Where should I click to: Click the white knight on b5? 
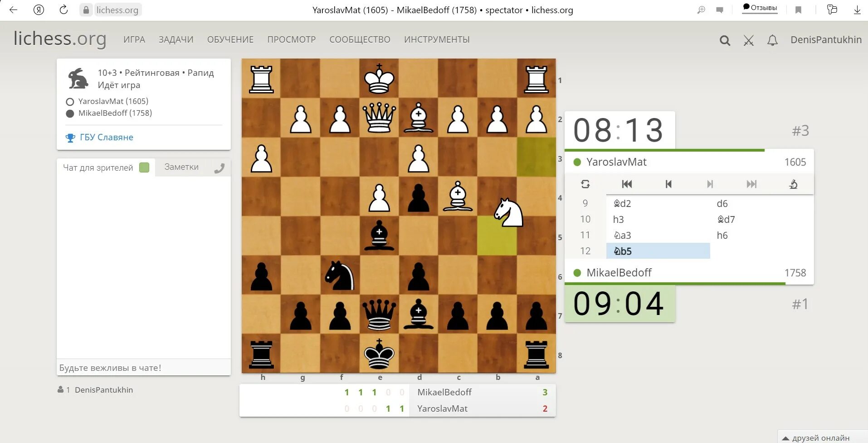[508, 212]
